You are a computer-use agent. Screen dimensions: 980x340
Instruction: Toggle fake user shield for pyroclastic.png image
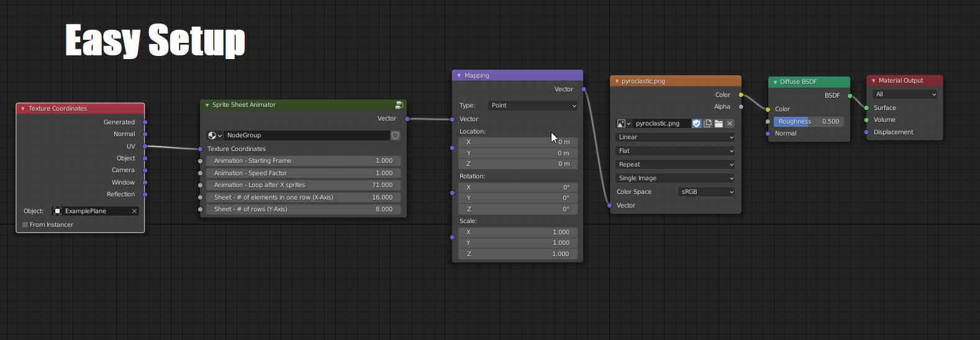(x=697, y=124)
